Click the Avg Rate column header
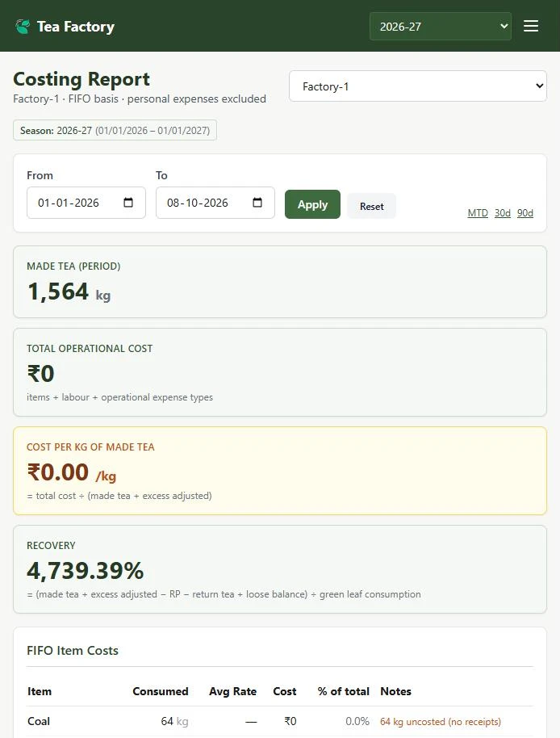The width and height of the screenshot is (560, 738). pyautogui.click(x=232, y=691)
